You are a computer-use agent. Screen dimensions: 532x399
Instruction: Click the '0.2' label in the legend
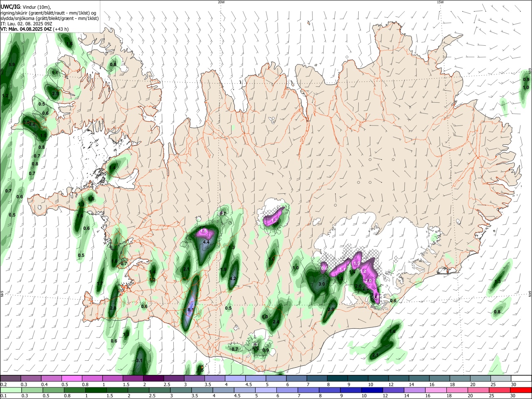tap(4, 384)
